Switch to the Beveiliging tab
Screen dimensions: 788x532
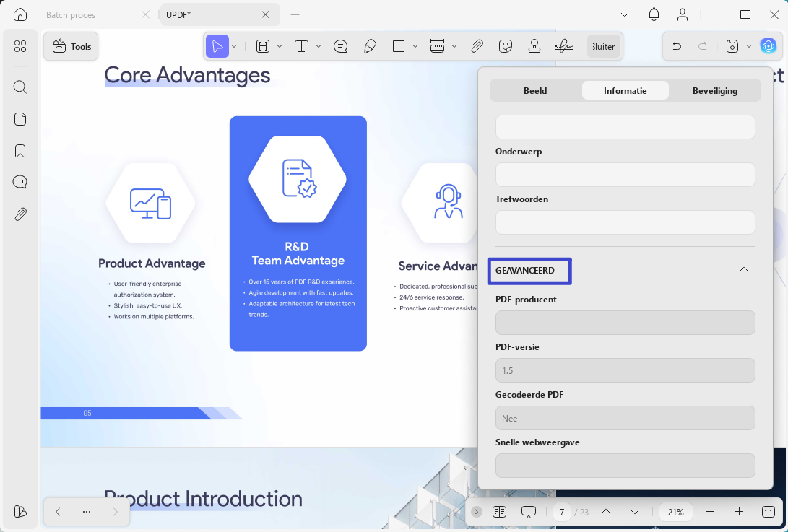714,91
